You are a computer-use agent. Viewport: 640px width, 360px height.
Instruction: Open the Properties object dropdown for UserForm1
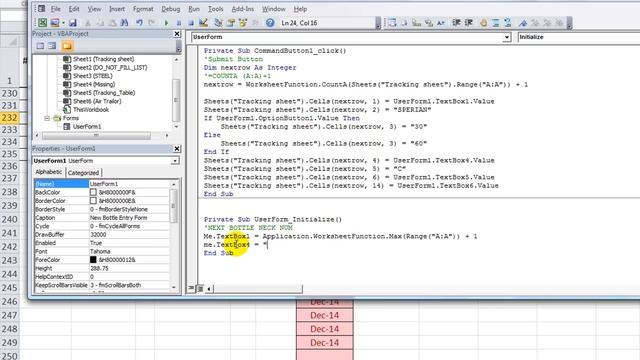click(175, 161)
